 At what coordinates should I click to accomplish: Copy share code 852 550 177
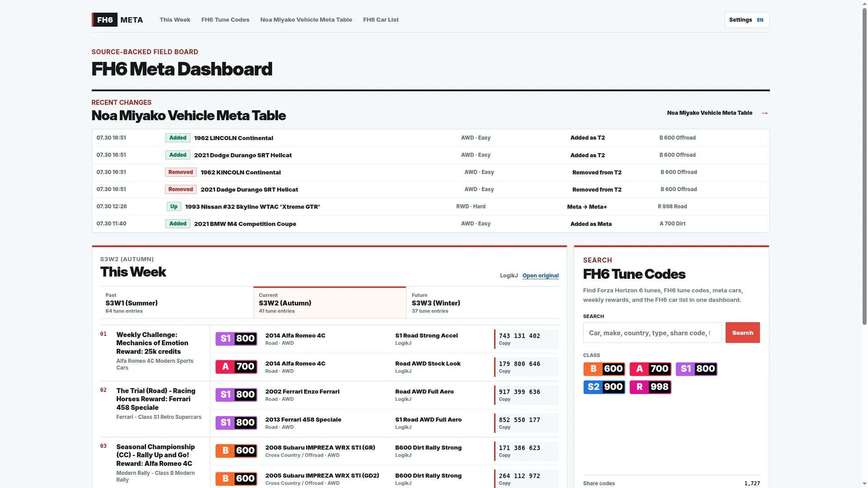click(526, 423)
